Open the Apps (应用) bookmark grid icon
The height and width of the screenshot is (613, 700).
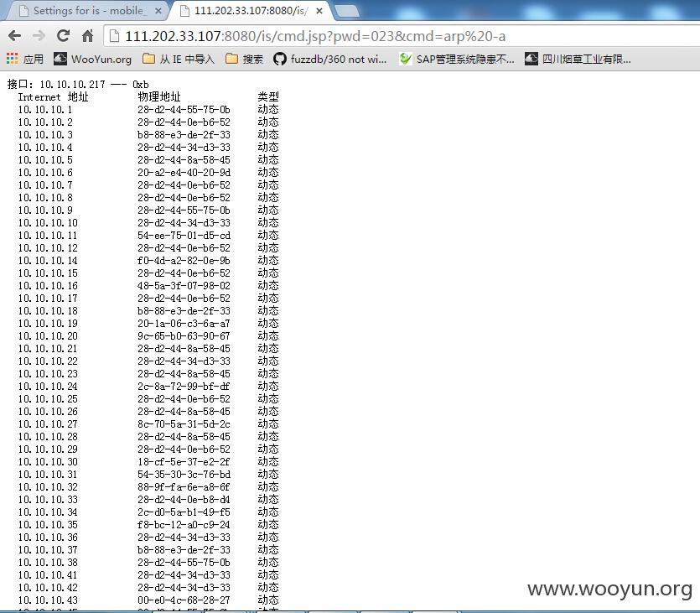coord(12,59)
